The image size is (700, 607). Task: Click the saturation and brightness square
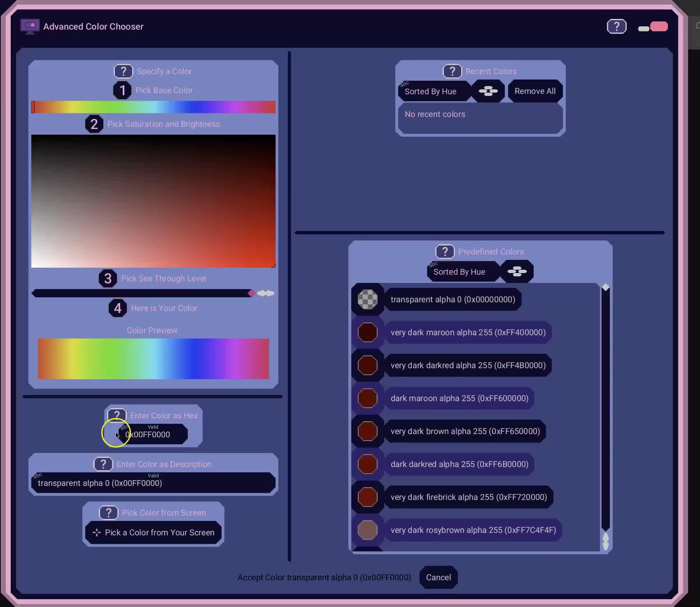pos(153,201)
